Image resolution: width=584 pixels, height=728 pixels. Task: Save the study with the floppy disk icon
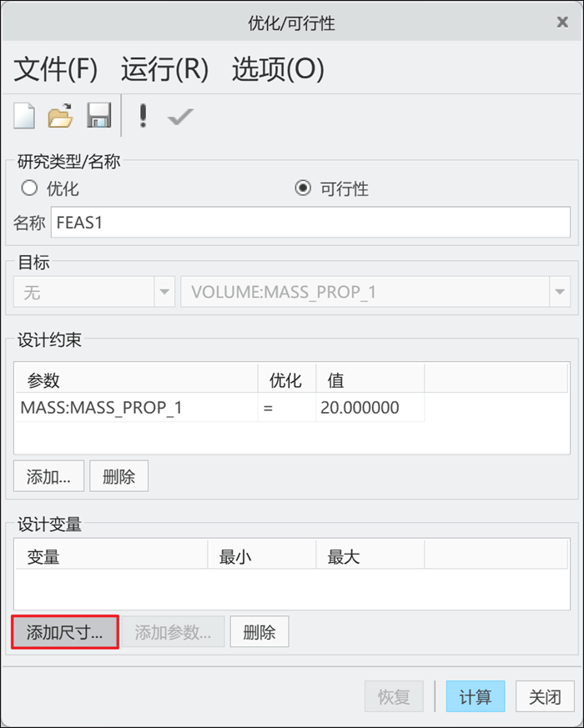[99, 115]
